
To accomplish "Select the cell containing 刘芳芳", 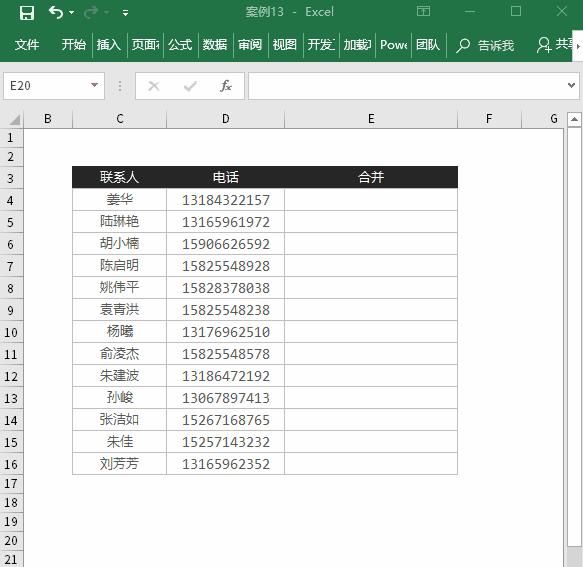I will click(x=119, y=464).
